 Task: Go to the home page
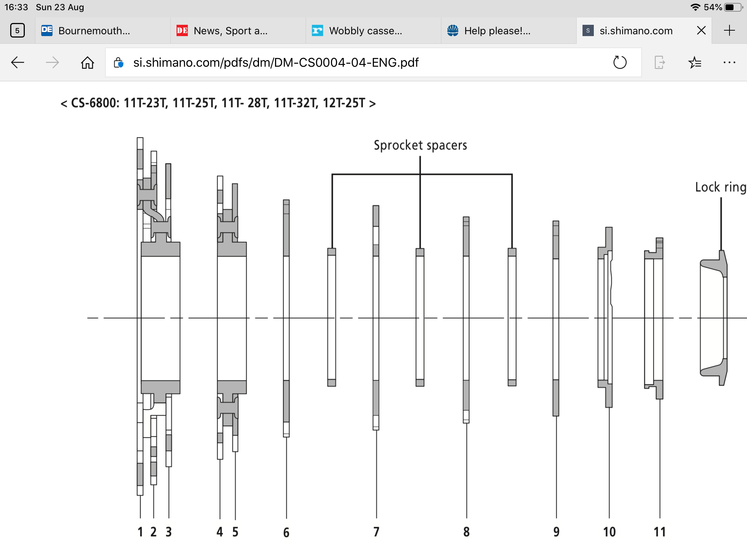tap(88, 63)
